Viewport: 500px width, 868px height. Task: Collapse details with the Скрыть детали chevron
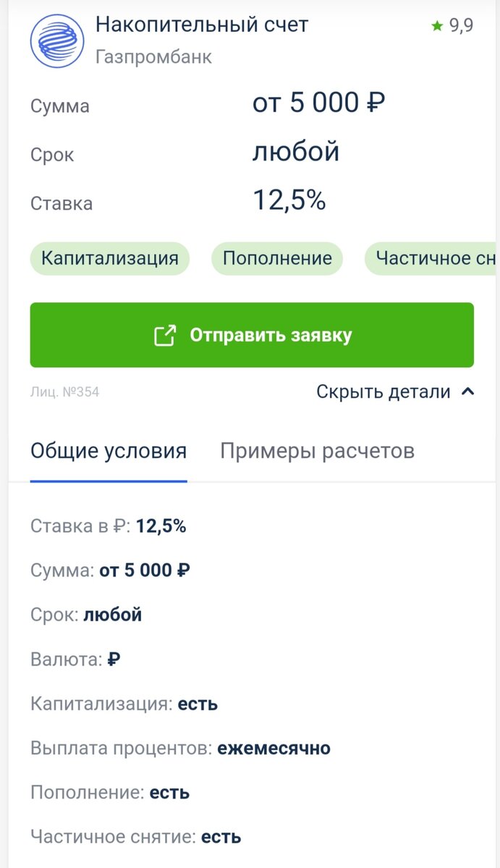point(468,392)
